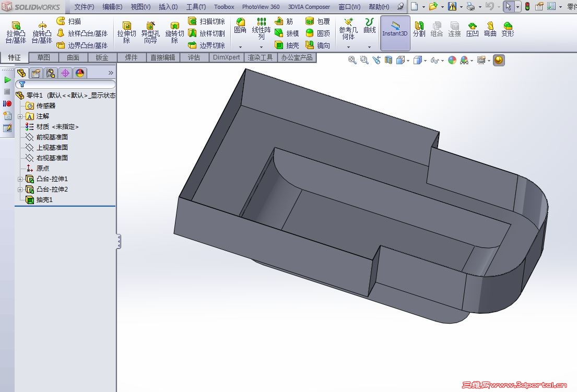Screen dimensions: 577x392
Task: Select the 旋转切除 revolved cut tool
Action: pos(174,32)
